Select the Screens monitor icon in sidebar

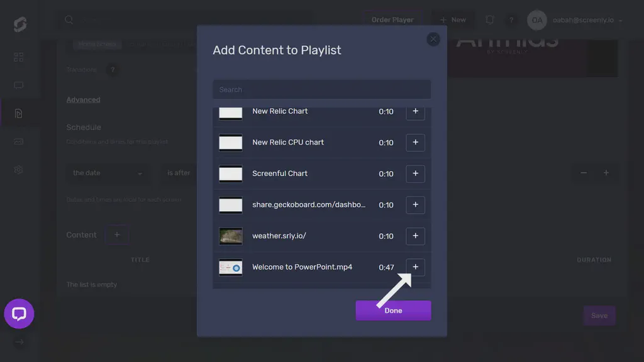pos(18,85)
